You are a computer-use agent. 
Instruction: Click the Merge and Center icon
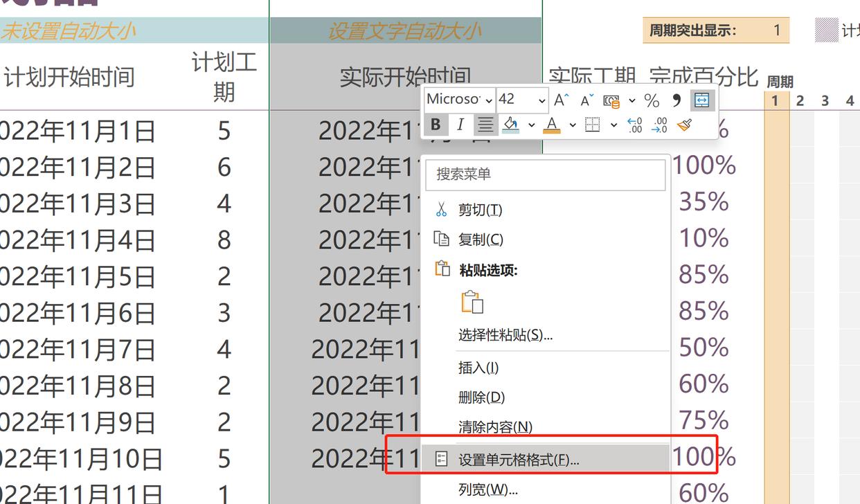(701, 100)
